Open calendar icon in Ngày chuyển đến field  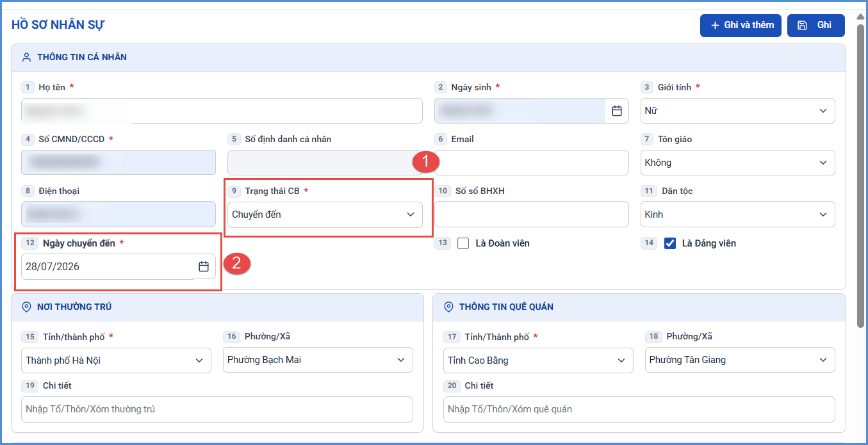pyautogui.click(x=204, y=266)
